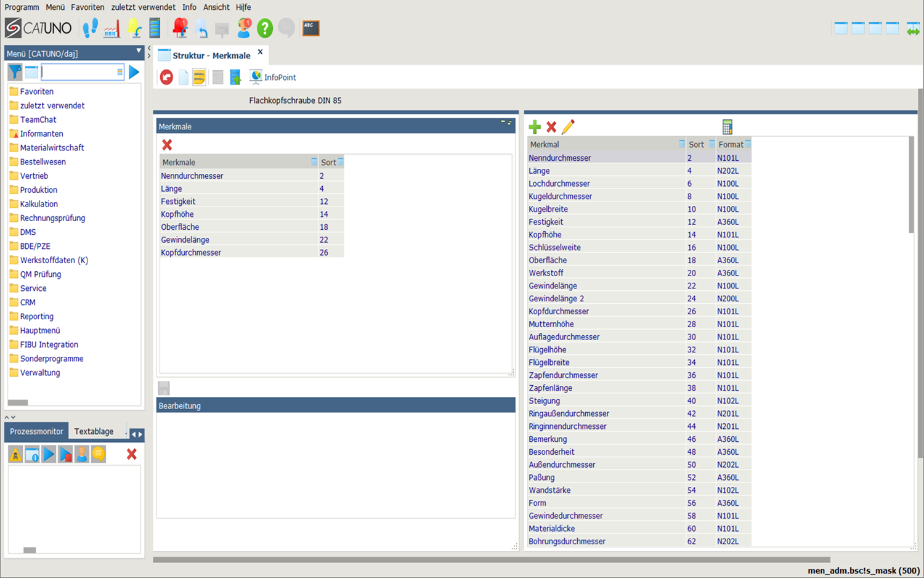
Task: Click the vertical scrollbar of the Merkmal list
Action: (x=911, y=185)
